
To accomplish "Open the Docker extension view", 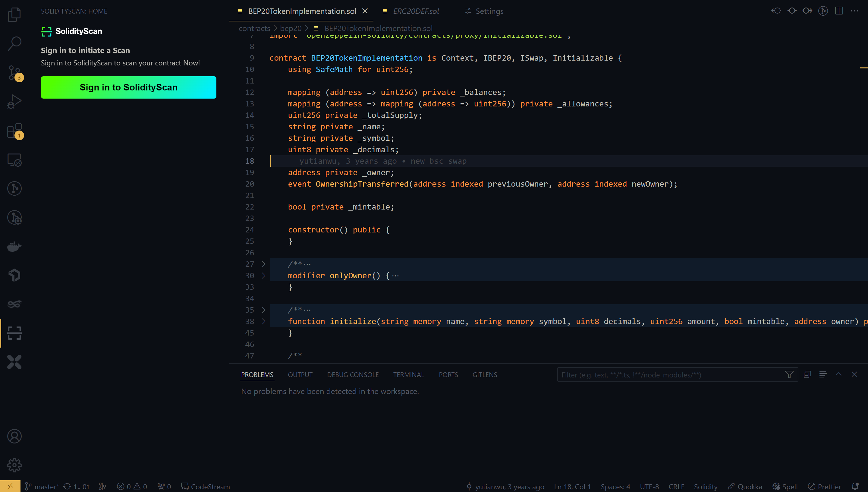I will coord(14,246).
